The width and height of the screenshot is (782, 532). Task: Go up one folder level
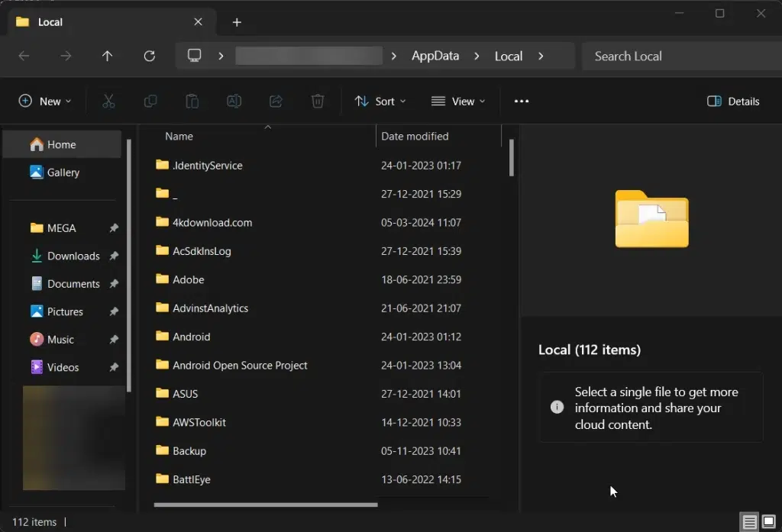point(107,56)
